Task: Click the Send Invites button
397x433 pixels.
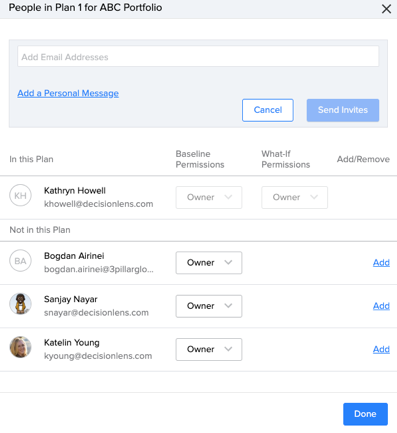Action: (343, 110)
